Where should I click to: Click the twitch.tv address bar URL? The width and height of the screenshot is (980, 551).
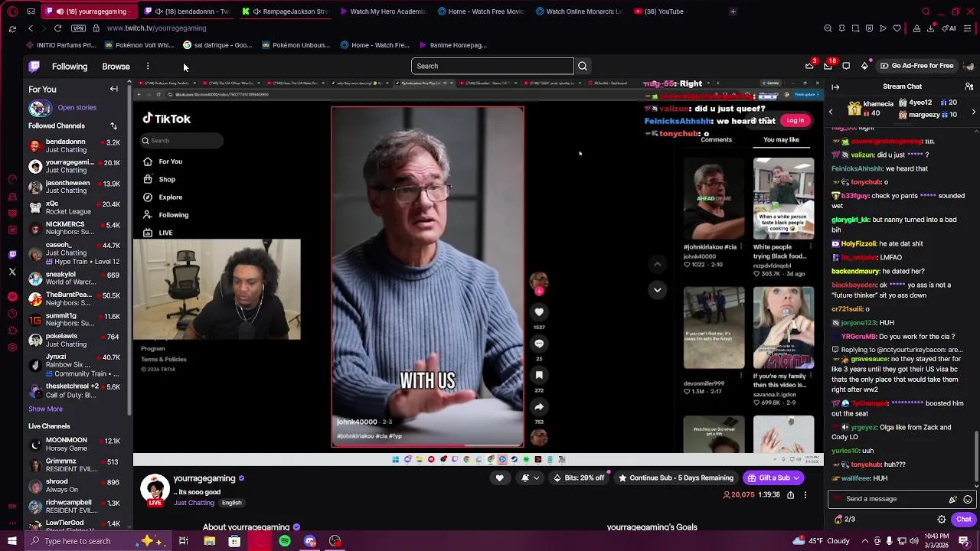coord(156,28)
